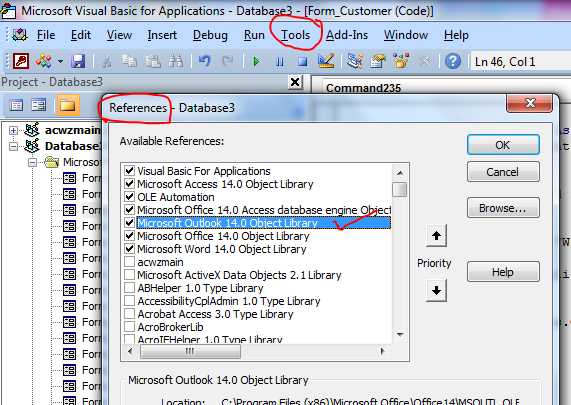The width and height of the screenshot is (571, 405).
Task: Open the Insert menu
Action: 162,35
